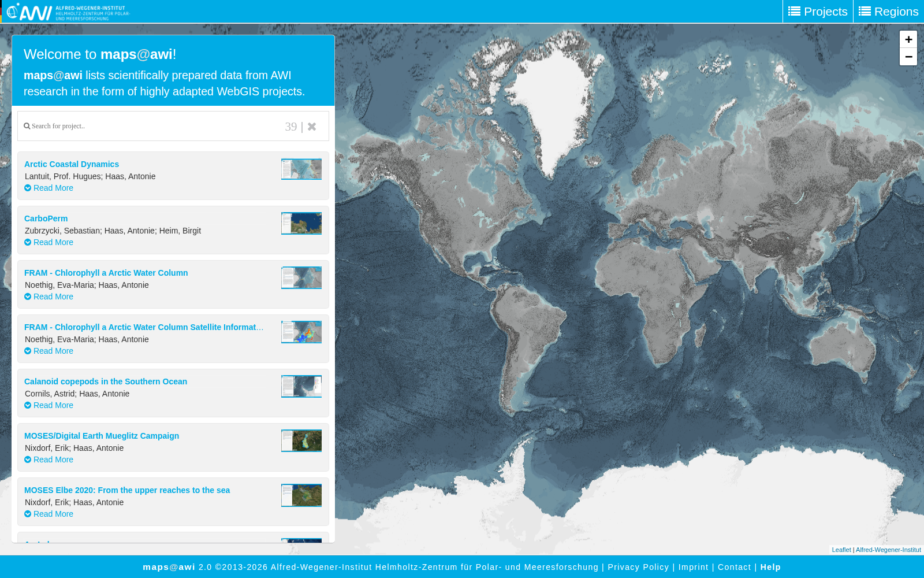Open FRAM - Chlorophyll a Arctic Water Column
The width and height of the screenshot is (924, 578).
[106, 273]
